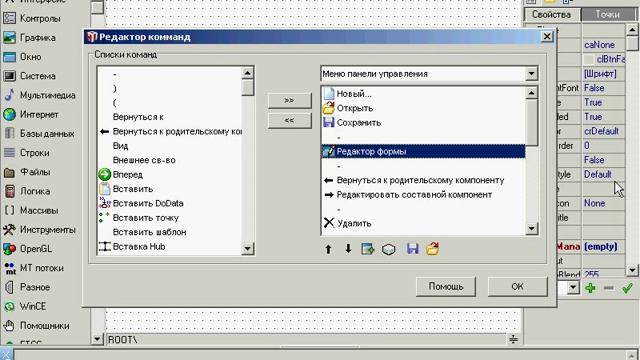Image resolution: width=640 pixels, height=360 pixels.
Task: Click the small arrow below palette scrollbar
Action: point(97,339)
